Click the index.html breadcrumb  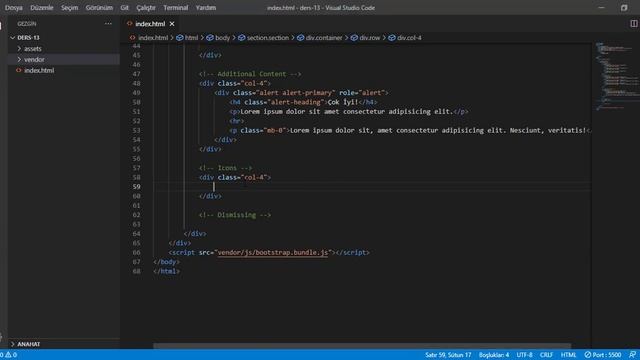tap(153, 38)
